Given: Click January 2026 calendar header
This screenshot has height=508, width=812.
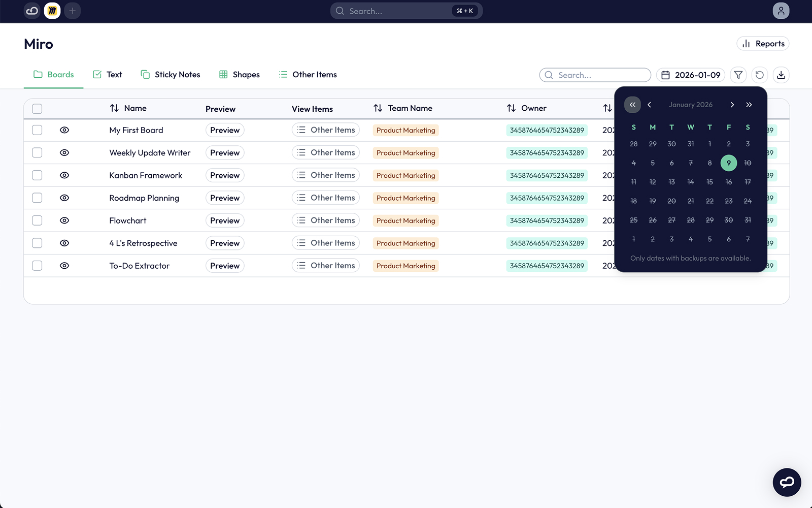Looking at the screenshot, I should pyautogui.click(x=691, y=105).
